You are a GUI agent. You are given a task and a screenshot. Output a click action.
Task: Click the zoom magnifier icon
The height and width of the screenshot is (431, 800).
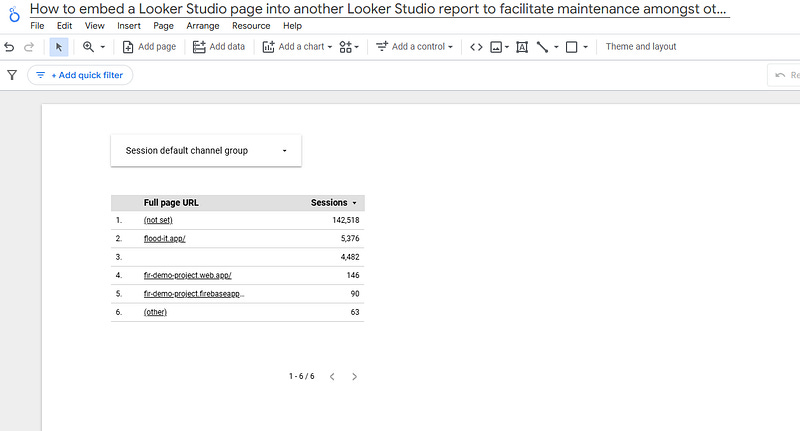pyautogui.click(x=88, y=46)
